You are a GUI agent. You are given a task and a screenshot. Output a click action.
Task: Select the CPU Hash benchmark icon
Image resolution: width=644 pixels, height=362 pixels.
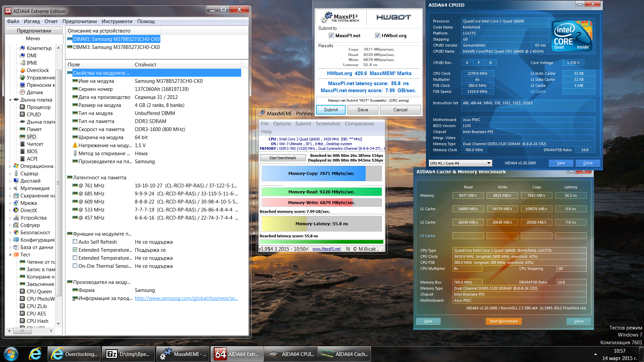pos(22,321)
